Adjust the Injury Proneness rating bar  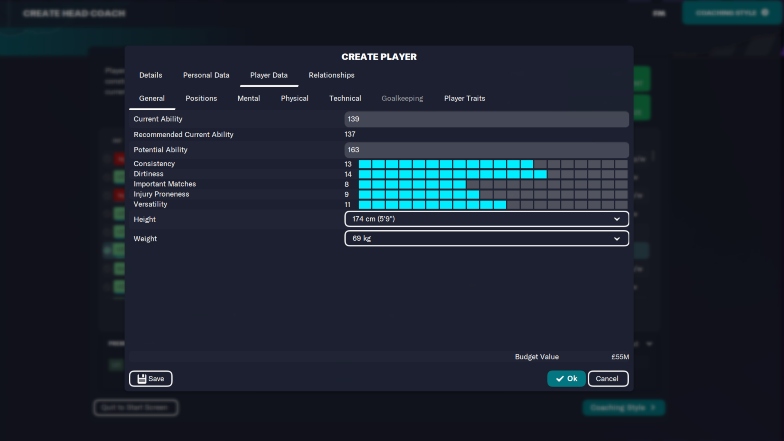pos(493,194)
